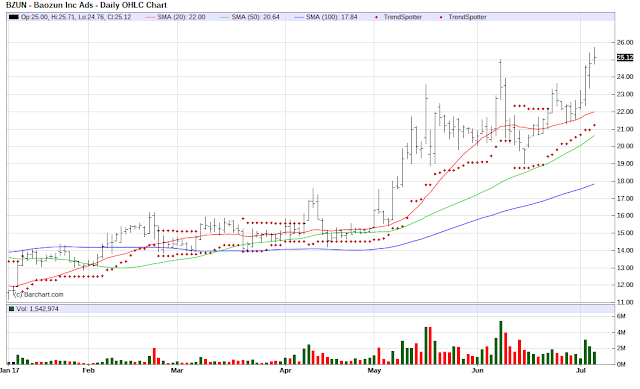The width and height of the screenshot is (640, 389).
Task: Click the 20.00 price axis label
Action: point(625,146)
